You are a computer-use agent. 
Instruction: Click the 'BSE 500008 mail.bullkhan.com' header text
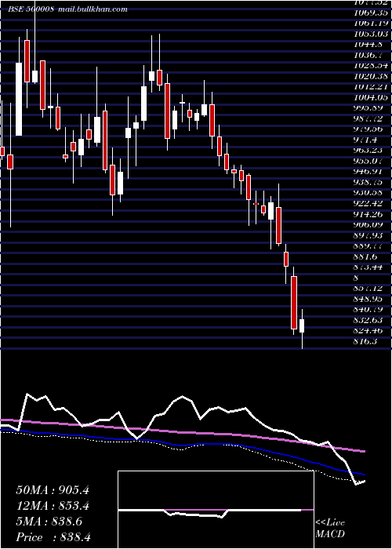pyautogui.click(x=68, y=9)
